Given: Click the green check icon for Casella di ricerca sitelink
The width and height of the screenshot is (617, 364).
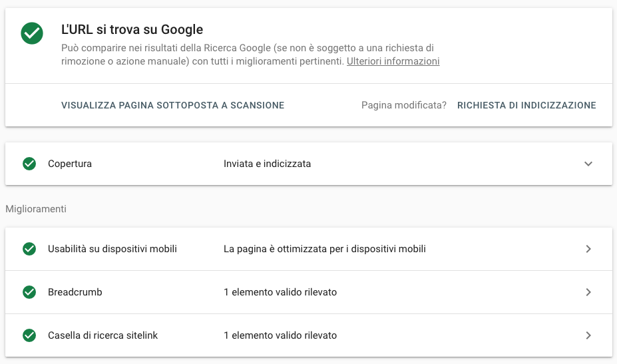Looking at the screenshot, I should [29, 335].
